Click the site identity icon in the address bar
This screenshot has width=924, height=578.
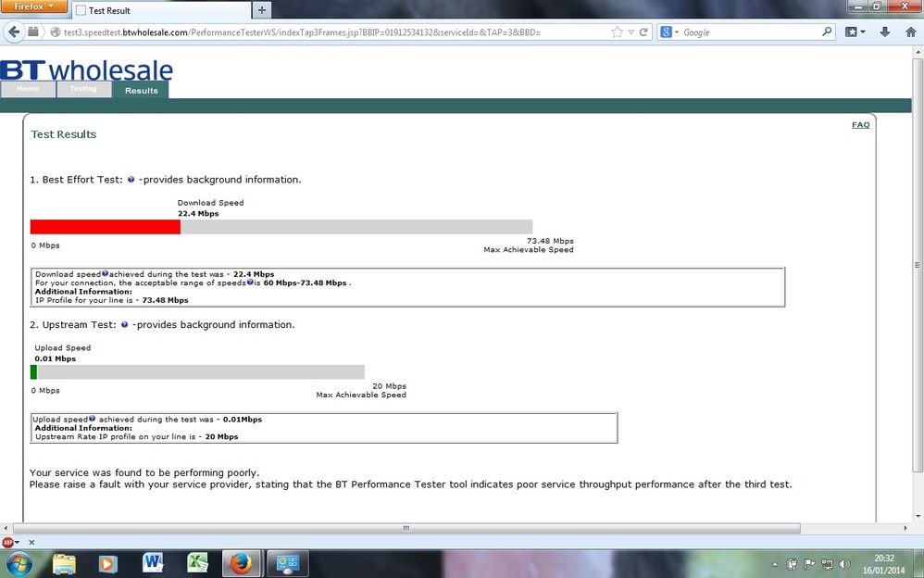pyautogui.click(x=56, y=32)
